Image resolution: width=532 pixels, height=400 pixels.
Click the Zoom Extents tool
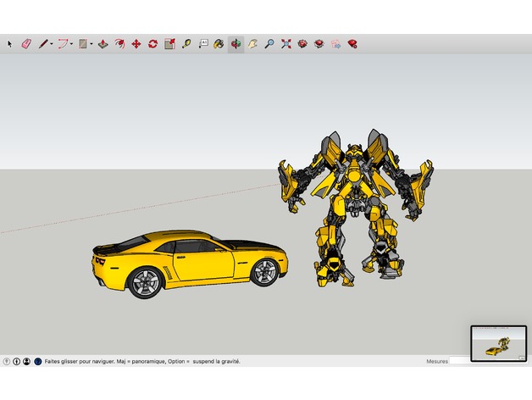coord(286,44)
